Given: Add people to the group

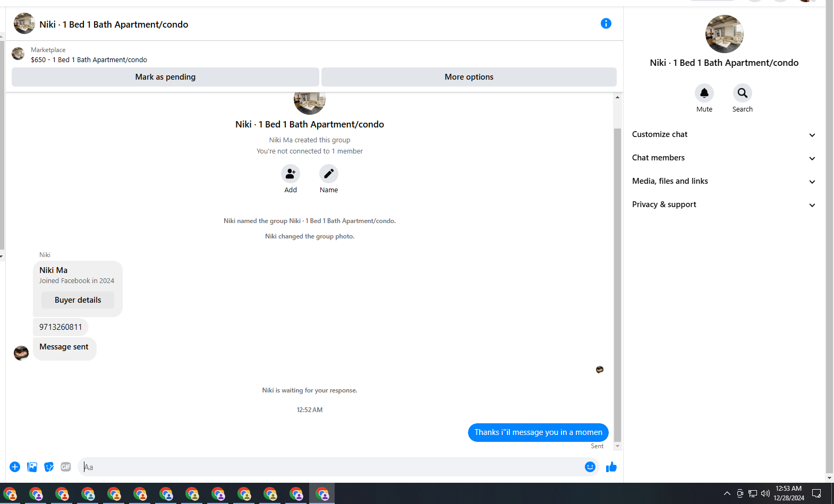Looking at the screenshot, I should pyautogui.click(x=291, y=174).
